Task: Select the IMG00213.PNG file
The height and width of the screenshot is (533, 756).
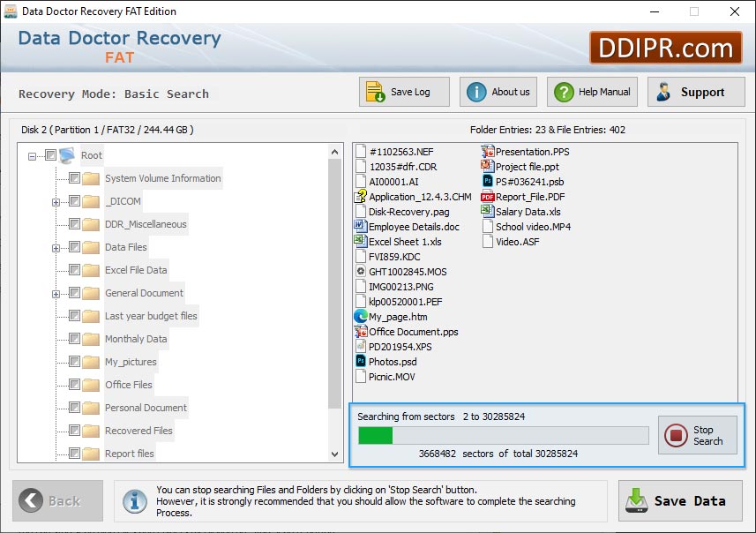Action: [394, 287]
